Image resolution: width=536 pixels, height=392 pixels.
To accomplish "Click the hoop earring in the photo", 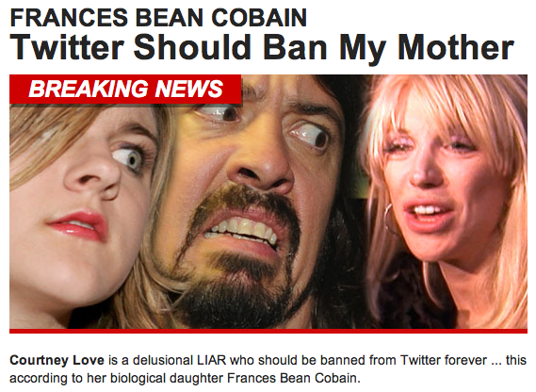I will [x=390, y=219].
